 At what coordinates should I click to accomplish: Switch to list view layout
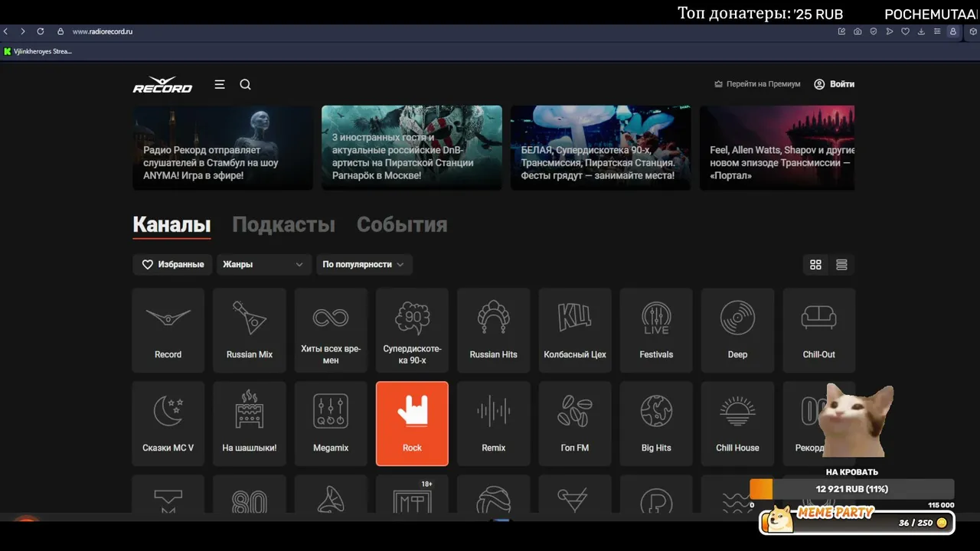[841, 265]
